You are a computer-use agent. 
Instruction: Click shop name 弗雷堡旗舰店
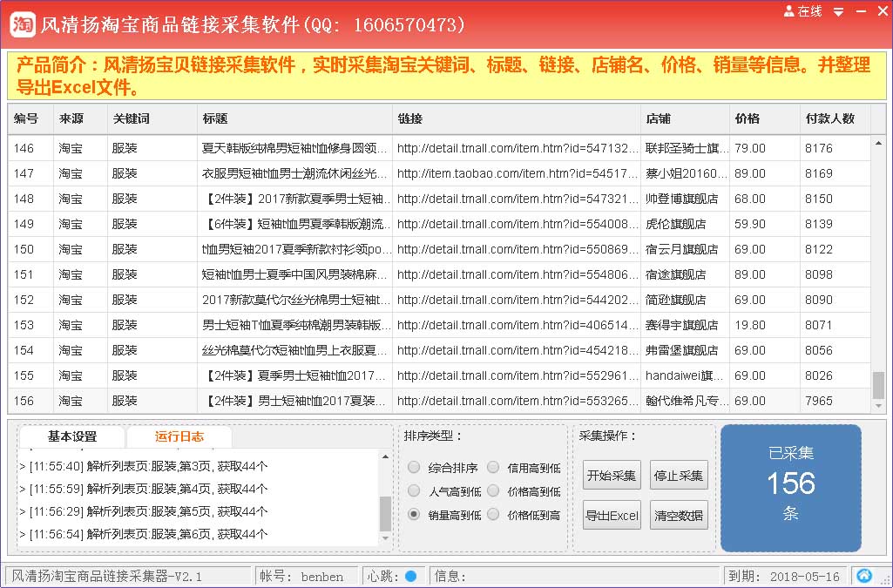click(x=681, y=350)
